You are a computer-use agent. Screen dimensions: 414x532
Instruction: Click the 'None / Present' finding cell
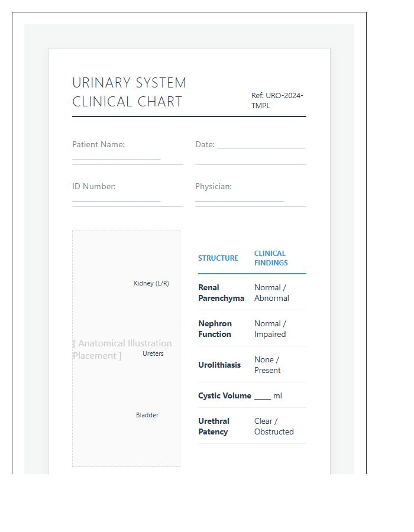[x=267, y=365]
